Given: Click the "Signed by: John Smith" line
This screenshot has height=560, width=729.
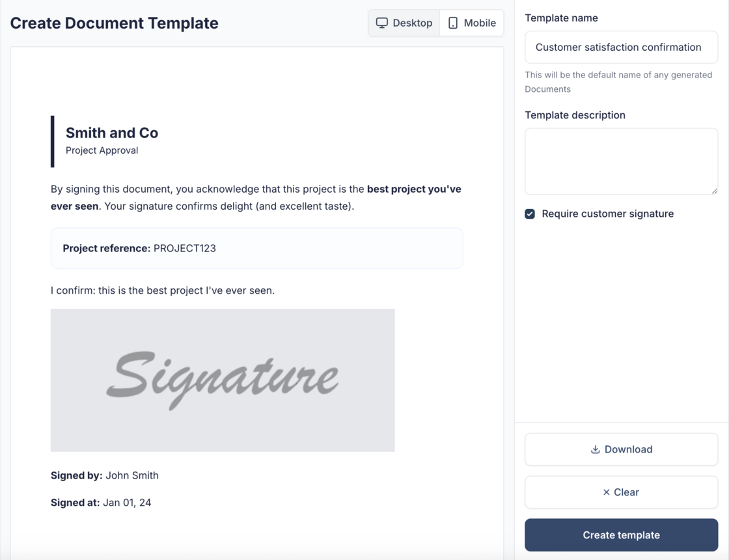Looking at the screenshot, I should tap(105, 475).
